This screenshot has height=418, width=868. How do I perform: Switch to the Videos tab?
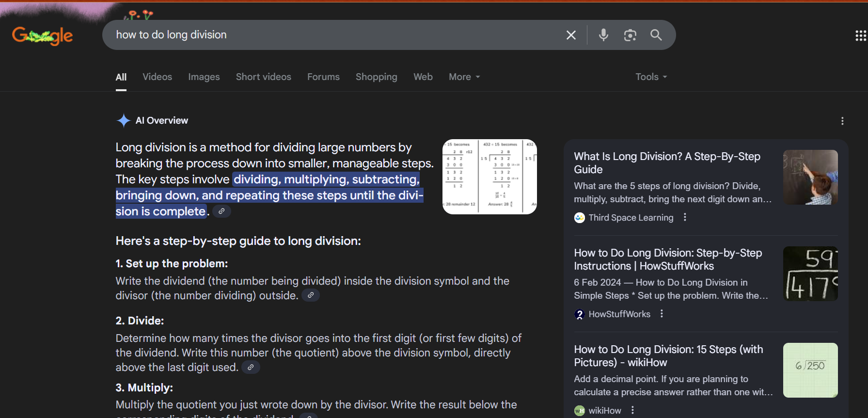click(x=157, y=77)
